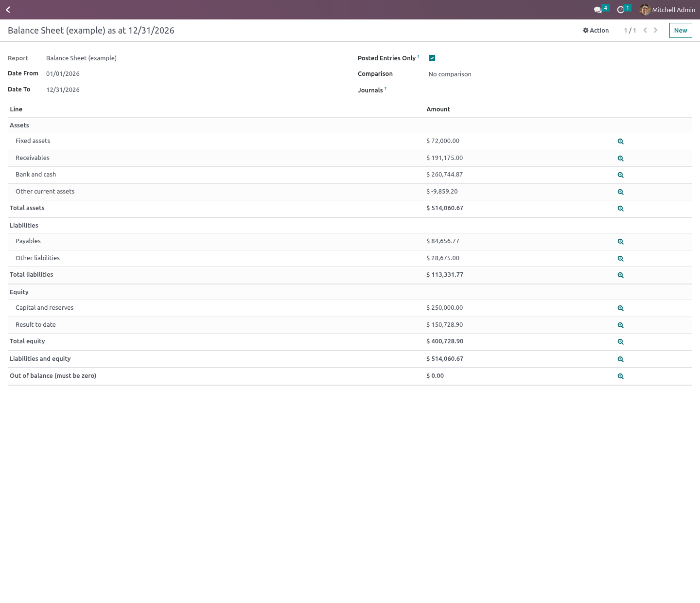Open details magnifier for Total liabilities
700x603 pixels.
click(620, 275)
